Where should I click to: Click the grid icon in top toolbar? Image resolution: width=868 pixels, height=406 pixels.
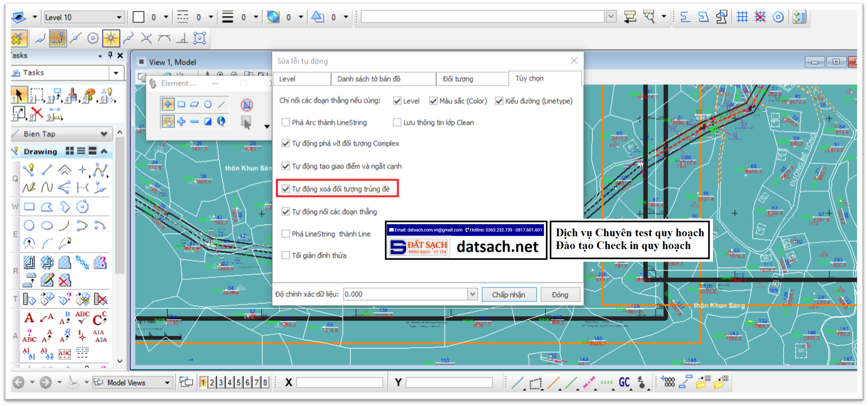pyautogui.click(x=742, y=17)
